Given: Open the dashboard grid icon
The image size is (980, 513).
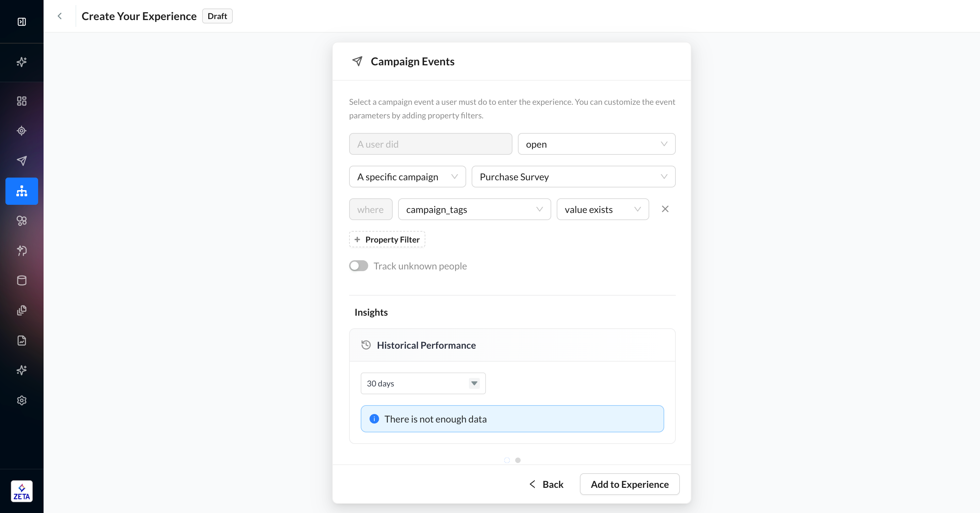Looking at the screenshot, I should pos(22,101).
